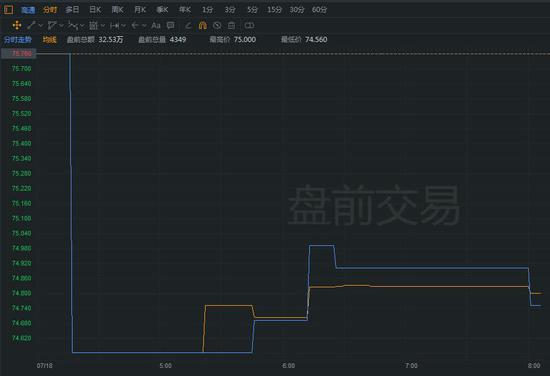Image resolution: width=550 pixels, height=376 pixels.
Task: Switch to the 15分 interval
Action: (x=274, y=10)
